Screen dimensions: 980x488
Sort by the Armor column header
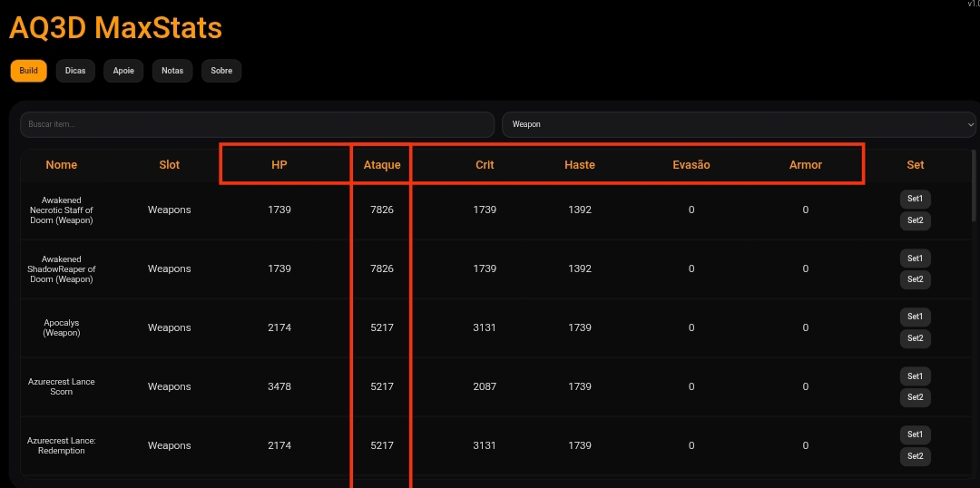tap(805, 165)
